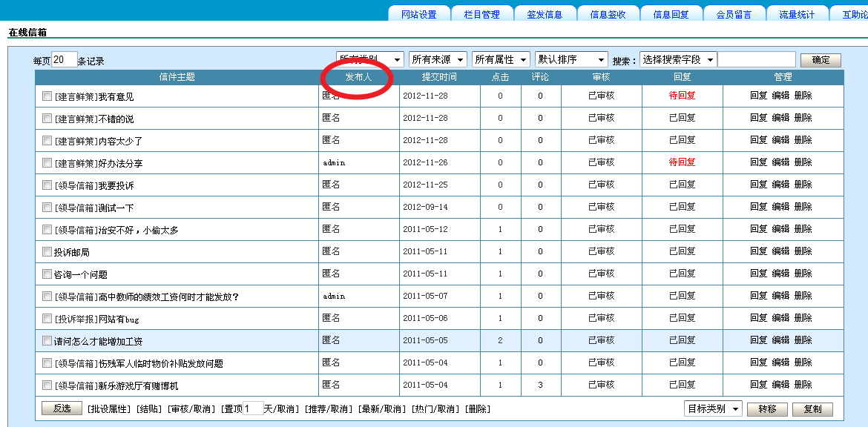
Task: Open the 默认排序 sort order dropdown
Action: pos(571,59)
